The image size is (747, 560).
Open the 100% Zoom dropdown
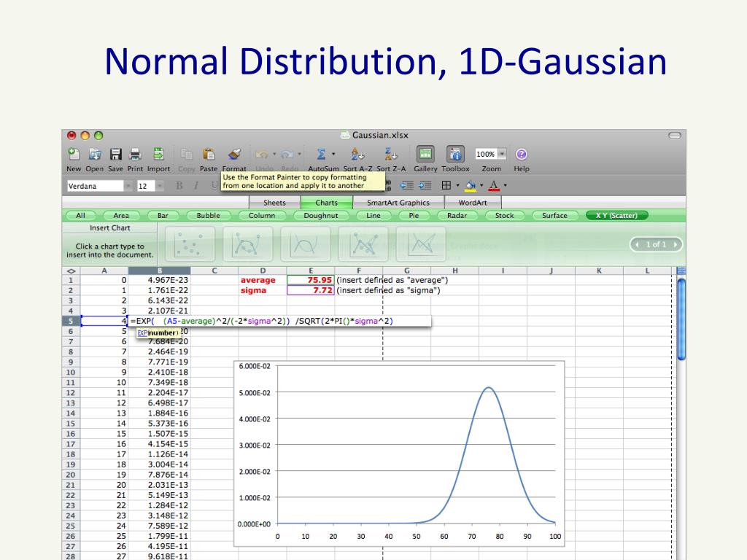502,154
